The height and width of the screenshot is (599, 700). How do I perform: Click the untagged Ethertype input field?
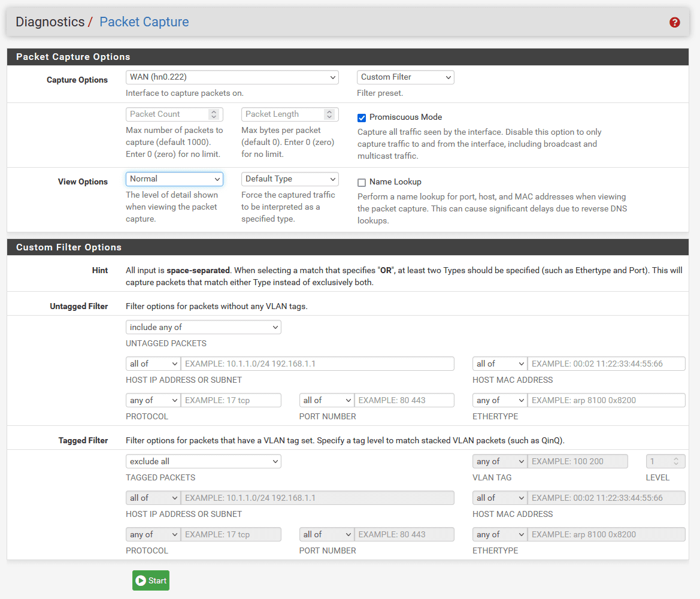606,401
